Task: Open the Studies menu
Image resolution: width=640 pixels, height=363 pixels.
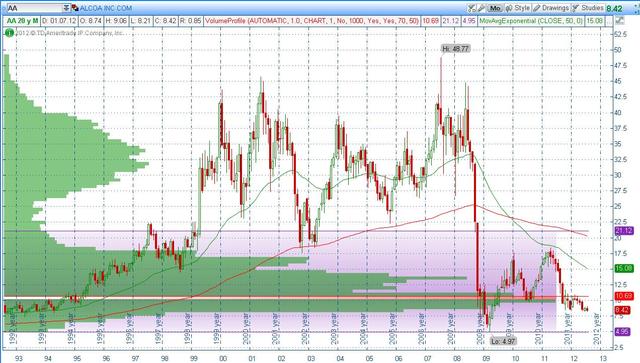Action: pos(587,8)
